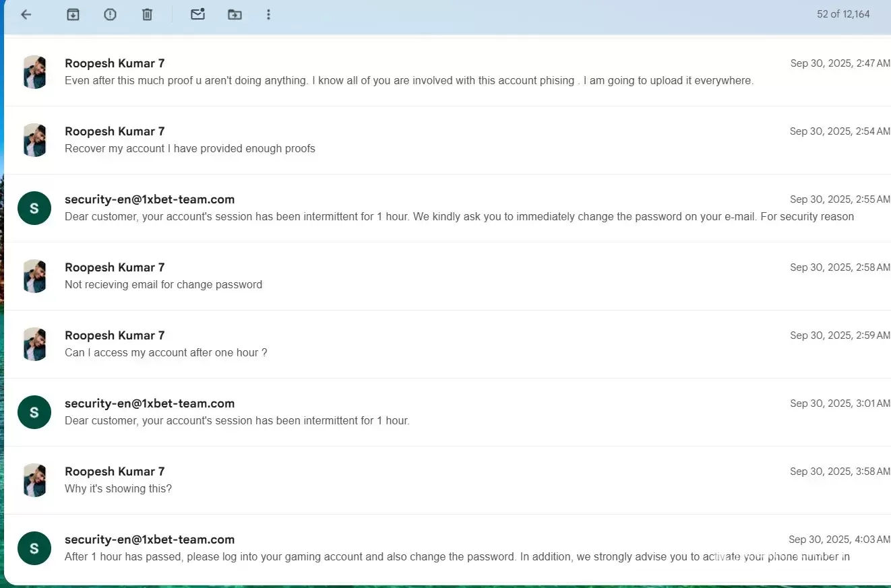Delete conversation with trash icon
The height and width of the screenshot is (588, 891).
147,14
